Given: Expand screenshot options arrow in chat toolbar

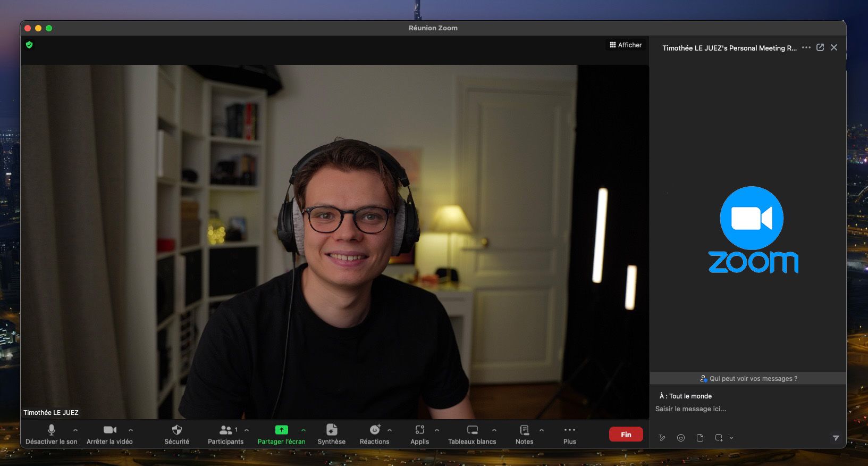Looking at the screenshot, I should [731, 438].
